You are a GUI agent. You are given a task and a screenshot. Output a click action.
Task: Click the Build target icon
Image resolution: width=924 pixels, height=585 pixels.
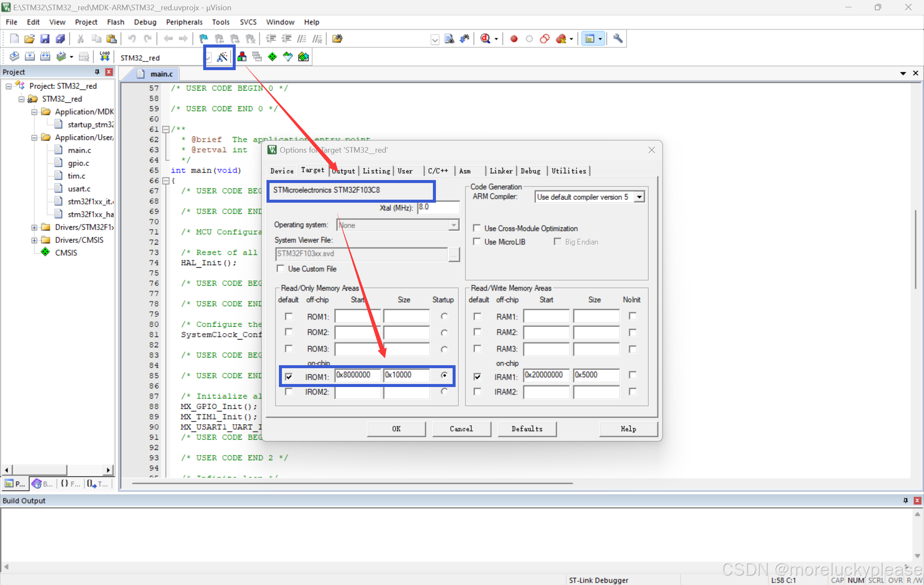pos(30,57)
